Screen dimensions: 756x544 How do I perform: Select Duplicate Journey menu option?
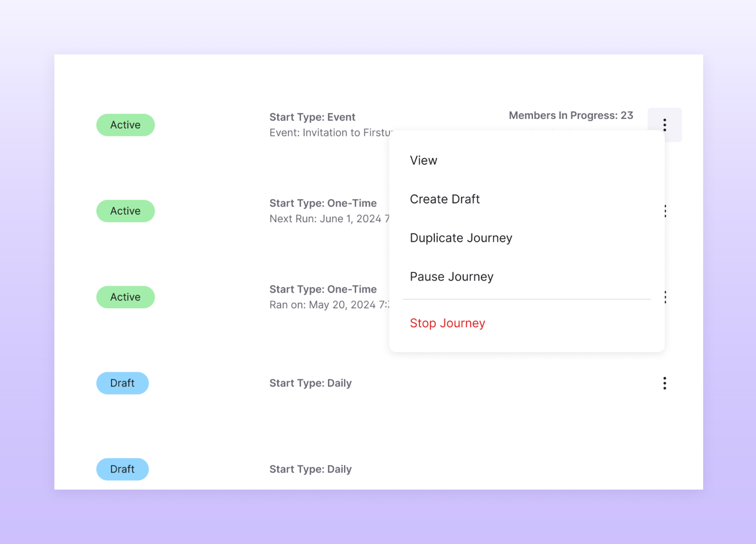pos(461,238)
